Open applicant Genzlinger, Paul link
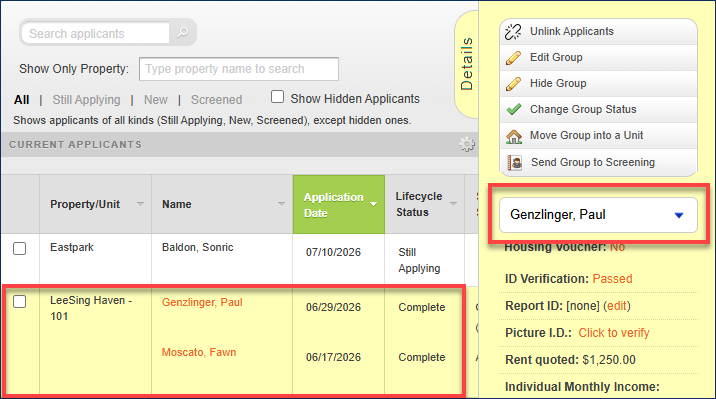716x399 pixels. click(202, 302)
